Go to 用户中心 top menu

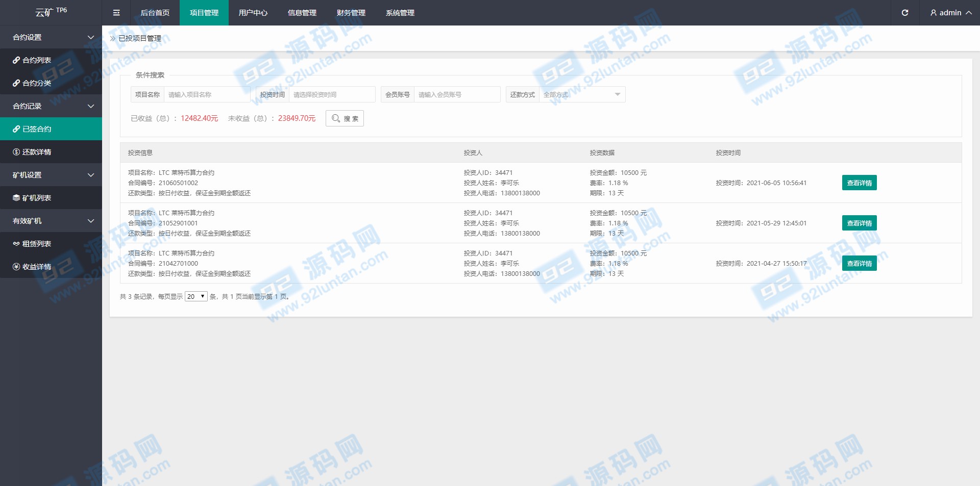point(253,13)
